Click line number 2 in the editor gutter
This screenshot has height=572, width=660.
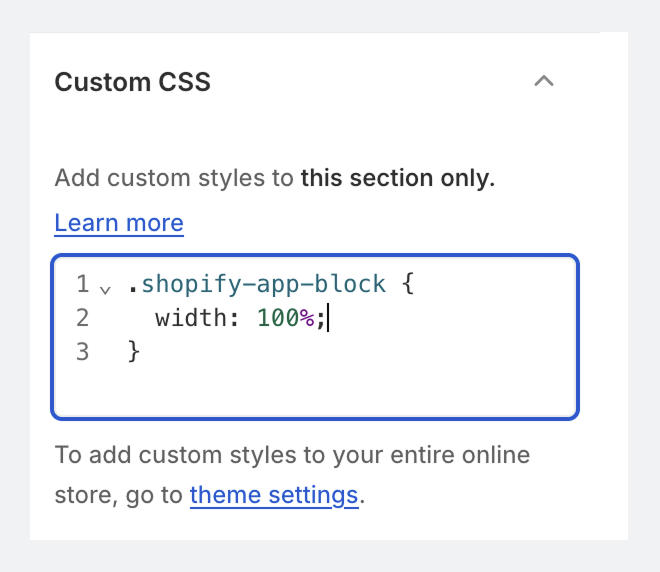coord(82,319)
